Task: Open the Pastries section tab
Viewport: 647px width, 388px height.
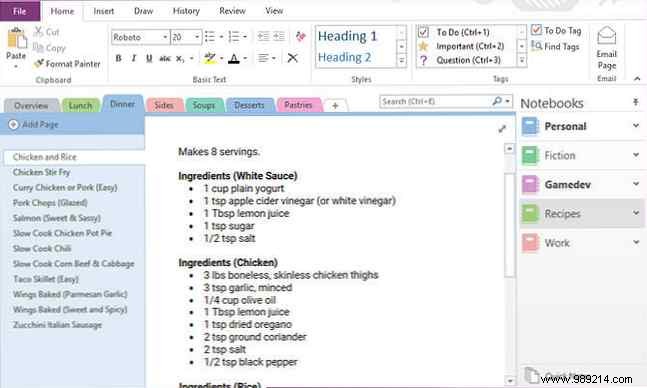Action: [298, 105]
